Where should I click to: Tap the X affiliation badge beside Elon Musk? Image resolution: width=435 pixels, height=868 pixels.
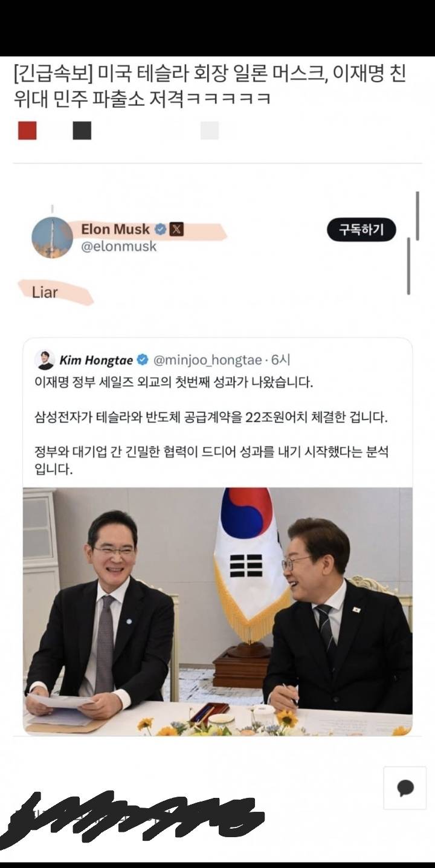click(x=176, y=229)
